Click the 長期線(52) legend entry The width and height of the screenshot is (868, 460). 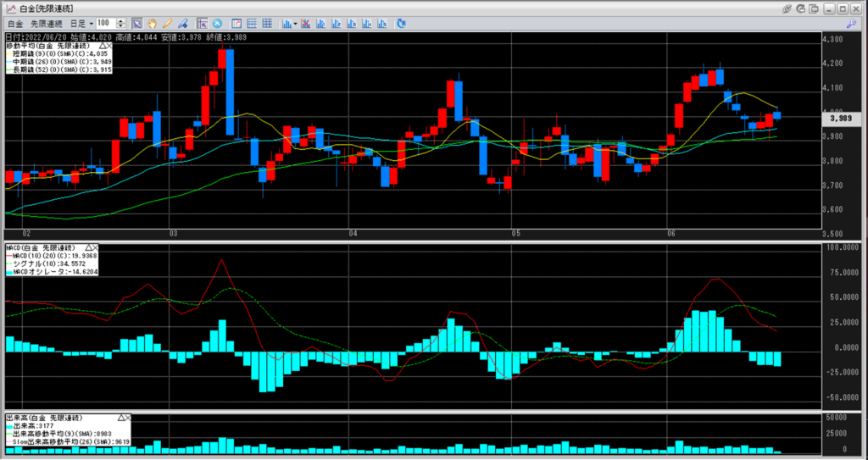pyautogui.click(x=59, y=69)
